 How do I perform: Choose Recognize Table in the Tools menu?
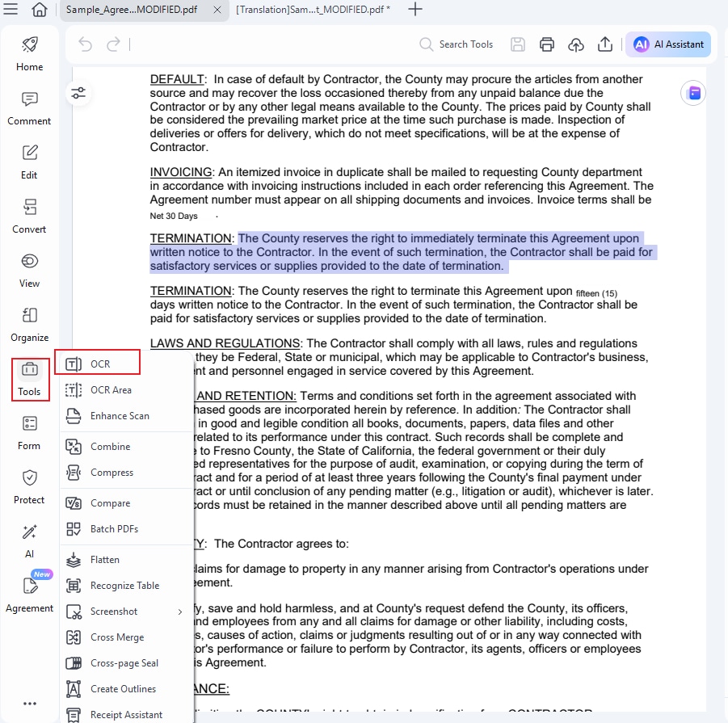(x=126, y=586)
